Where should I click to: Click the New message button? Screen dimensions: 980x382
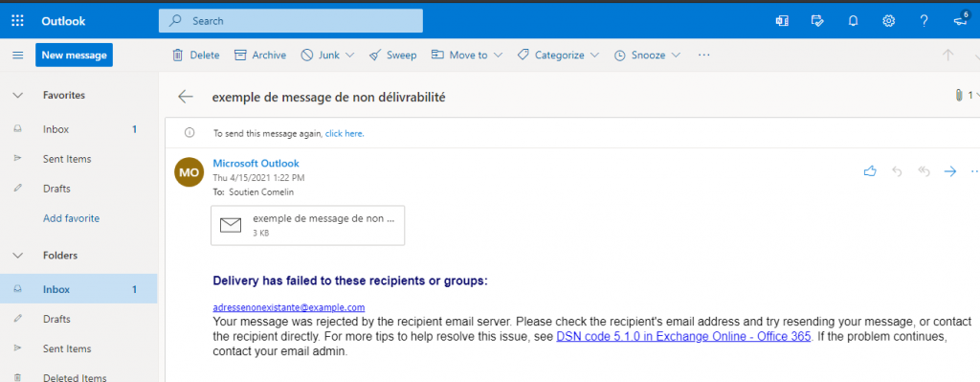pos(74,55)
